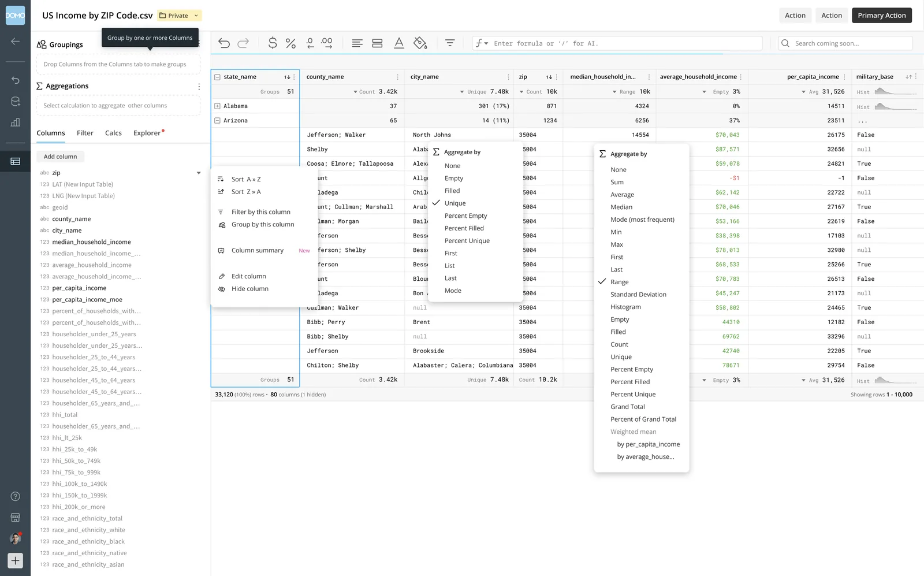
Task: Select Hide column from context menu
Action: tap(250, 289)
